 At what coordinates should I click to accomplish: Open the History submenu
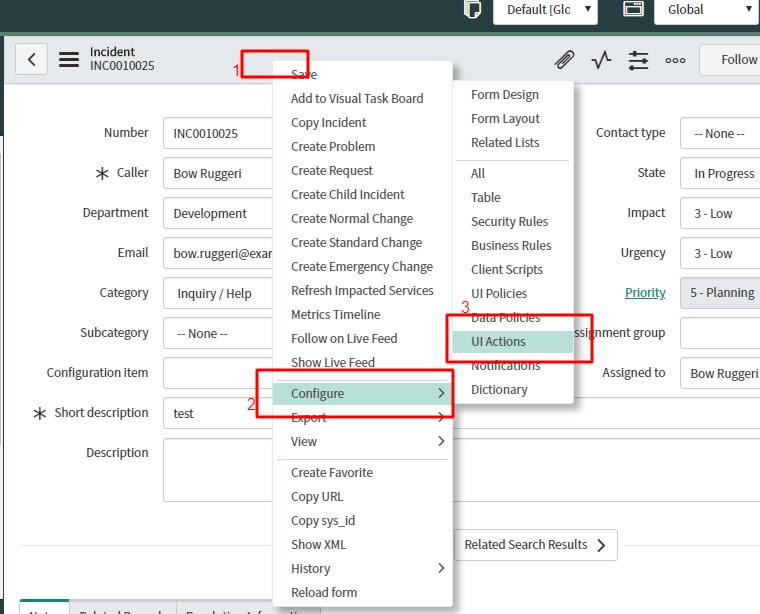click(363, 568)
